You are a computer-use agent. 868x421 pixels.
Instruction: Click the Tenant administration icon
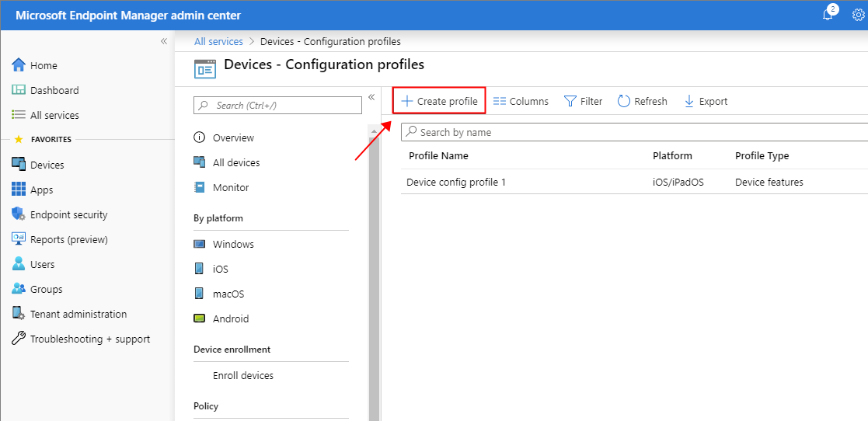[x=19, y=314]
